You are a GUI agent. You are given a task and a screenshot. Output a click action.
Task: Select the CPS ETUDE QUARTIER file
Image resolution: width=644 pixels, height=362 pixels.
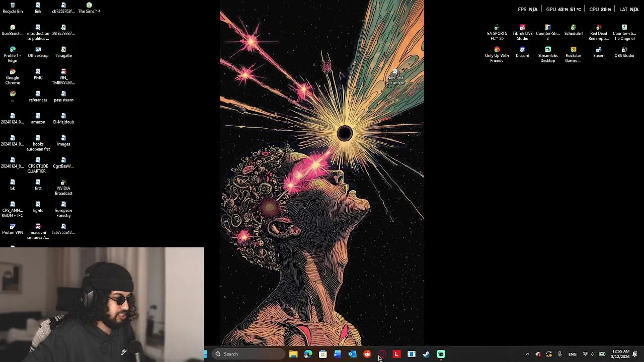(x=38, y=165)
